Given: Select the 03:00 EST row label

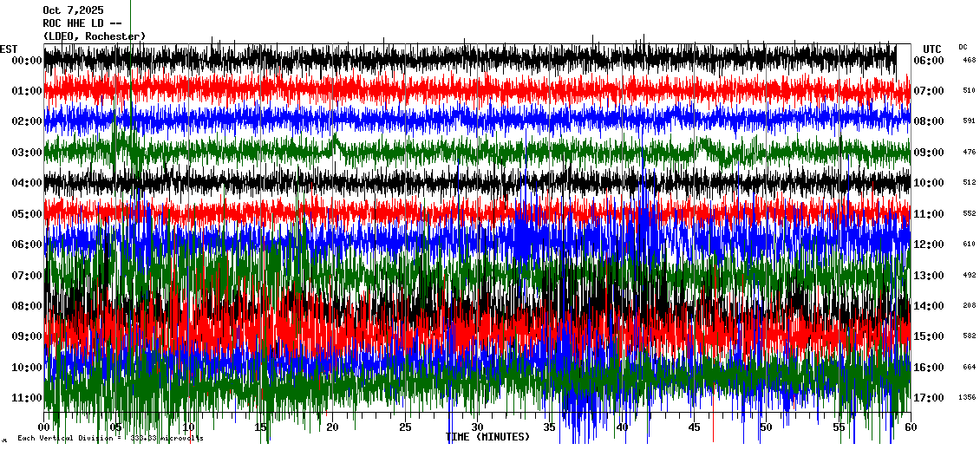Looking at the screenshot, I should tap(26, 153).
